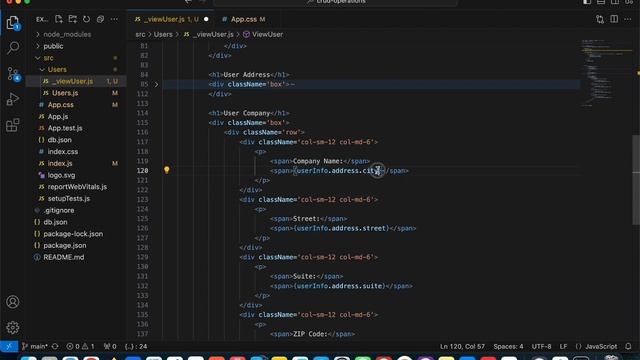640x360 pixels.
Task: Open README.md in the file tree
Action: click(x=64, y=258)
